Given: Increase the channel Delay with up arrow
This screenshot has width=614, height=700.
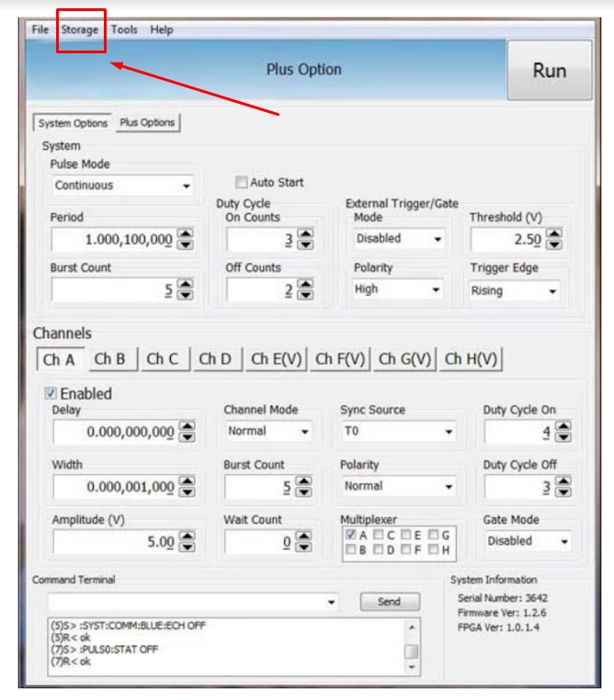Looking at the screenshot, I should pyautogui.click(x=188, y=426).
